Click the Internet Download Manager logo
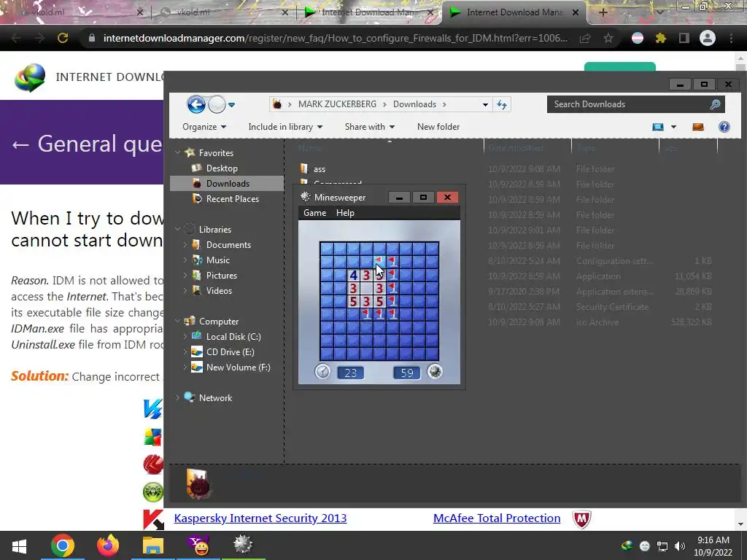The image size is (747, 560). [30, 77]
